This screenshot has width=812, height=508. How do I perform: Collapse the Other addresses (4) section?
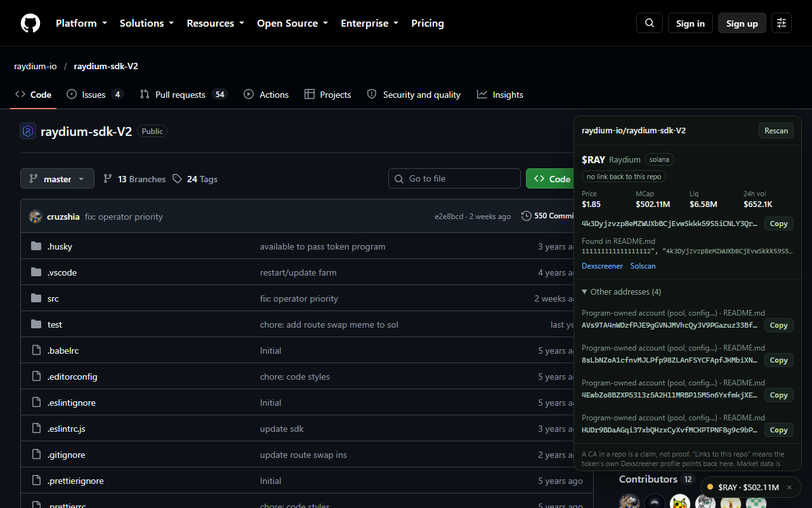point(622,292)
